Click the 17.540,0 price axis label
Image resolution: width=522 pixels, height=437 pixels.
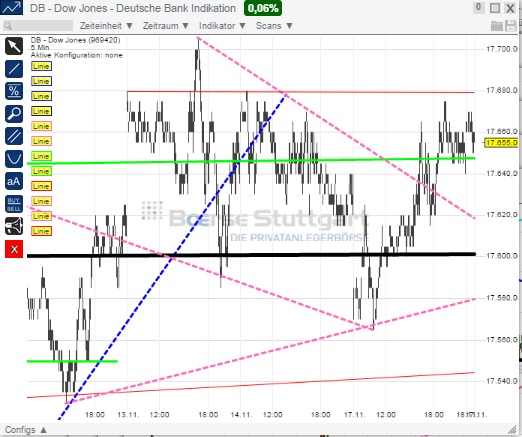pos(502,381)
